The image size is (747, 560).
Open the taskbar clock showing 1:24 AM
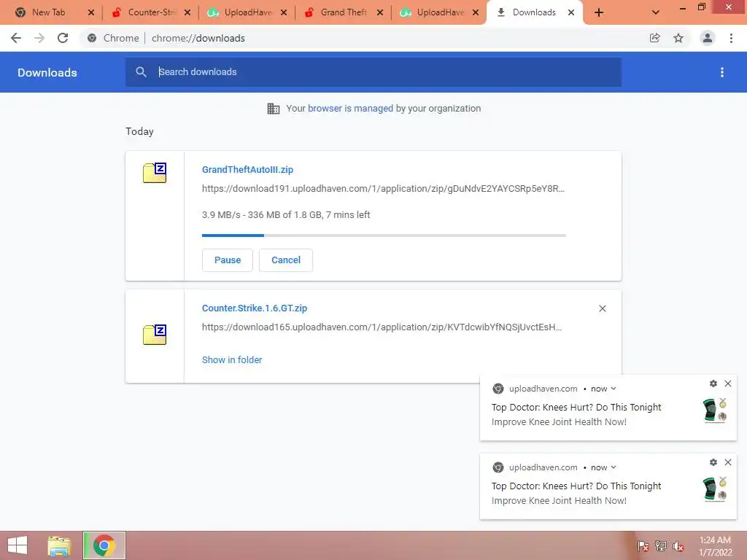tap(715, 546)
